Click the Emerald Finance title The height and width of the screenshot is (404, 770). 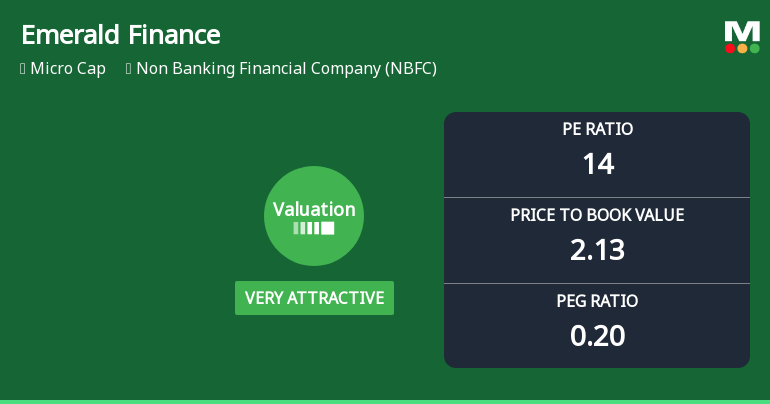click(120, 36)
